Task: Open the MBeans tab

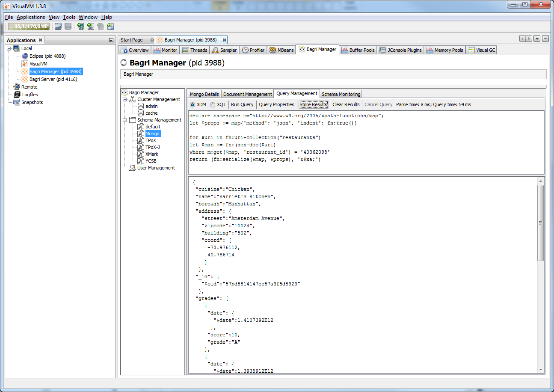Action: click(x=281, y=50)
